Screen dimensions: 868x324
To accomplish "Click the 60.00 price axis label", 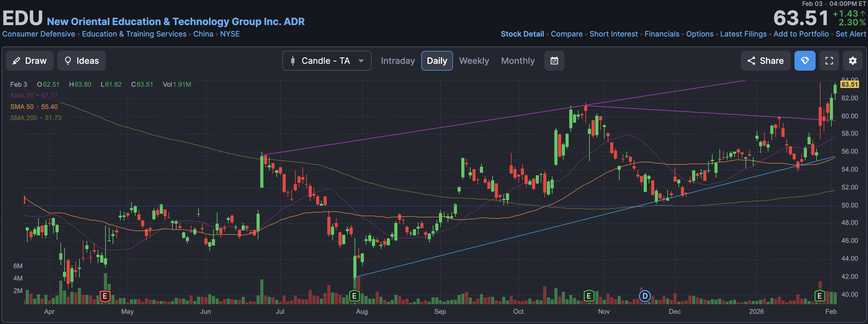I will click(x=849, y=116).
